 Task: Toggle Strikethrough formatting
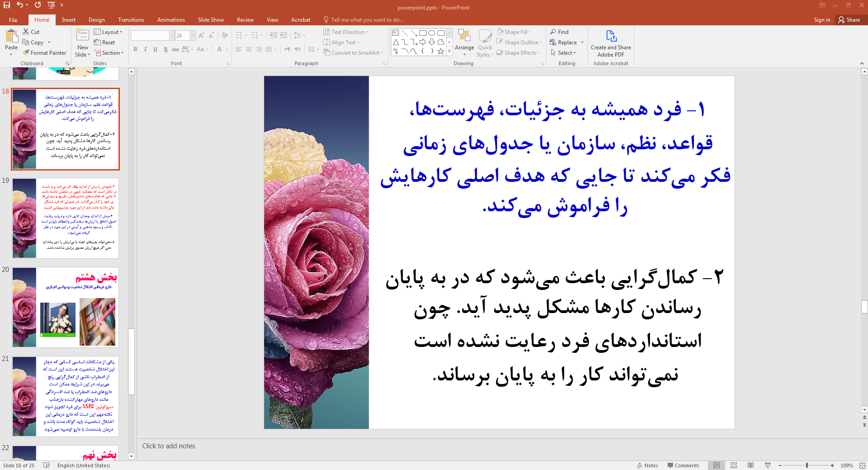click(x=175, y=49)
